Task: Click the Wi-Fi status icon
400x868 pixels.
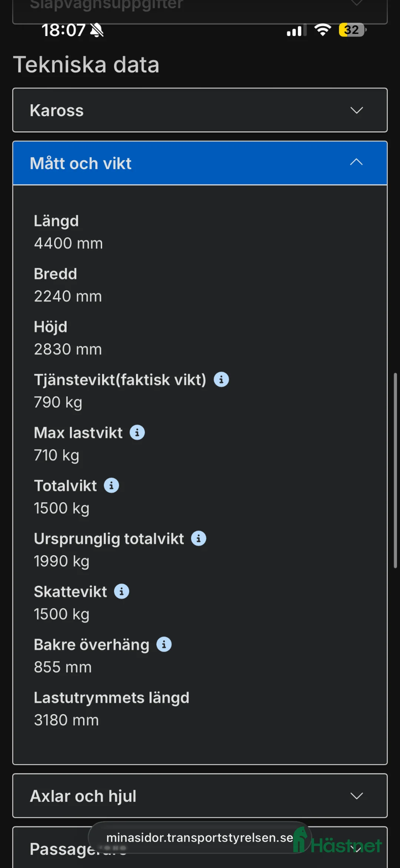Action: click(x=322, y=30)
